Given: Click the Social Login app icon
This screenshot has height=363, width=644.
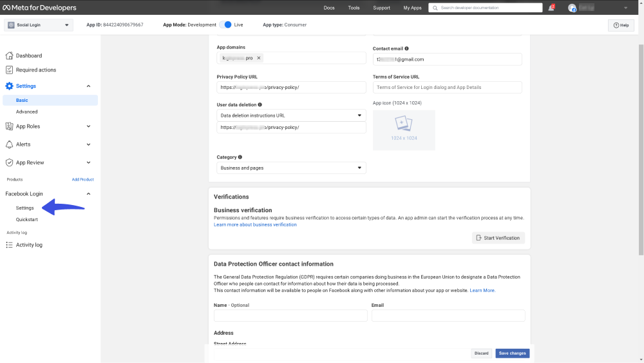Looking at the screenshot, I should tap(11, 25).
